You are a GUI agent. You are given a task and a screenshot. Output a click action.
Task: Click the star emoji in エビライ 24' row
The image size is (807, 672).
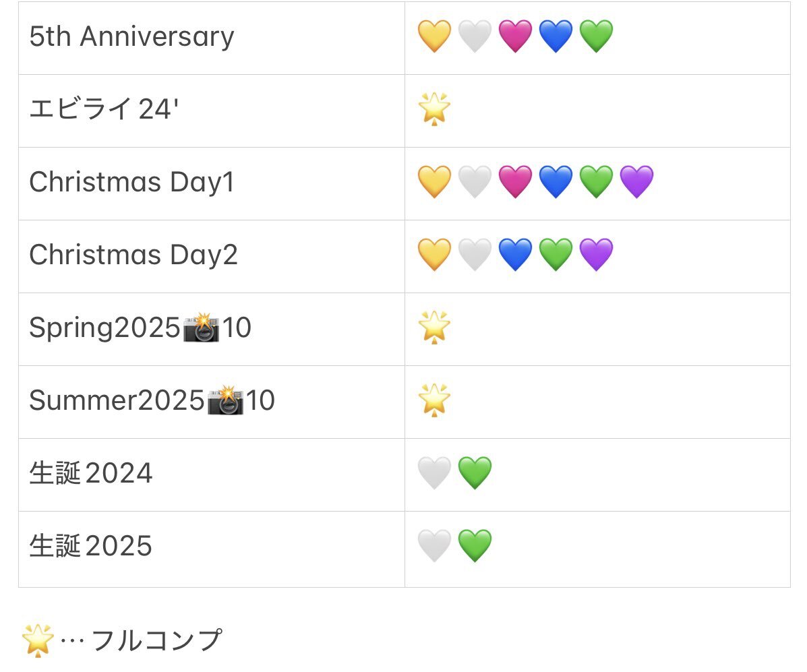coord(434,109)
